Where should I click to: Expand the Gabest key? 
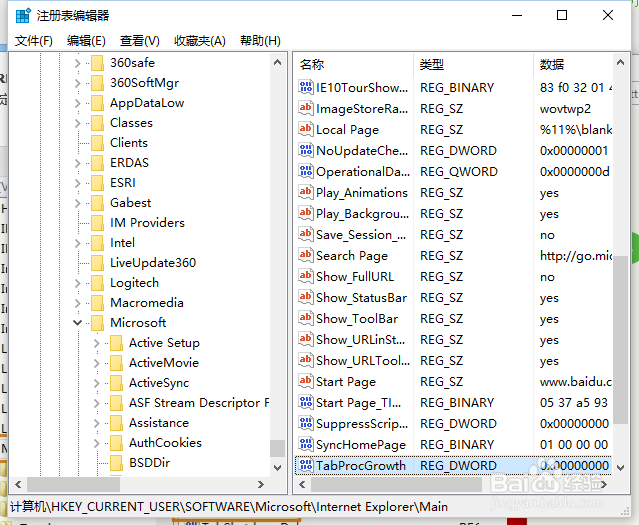[x=77, y=203]
